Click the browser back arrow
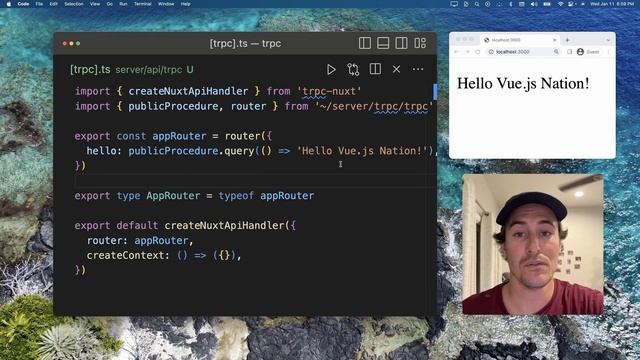The height and width of the screenshot is (360, 640). coord(456,52)
